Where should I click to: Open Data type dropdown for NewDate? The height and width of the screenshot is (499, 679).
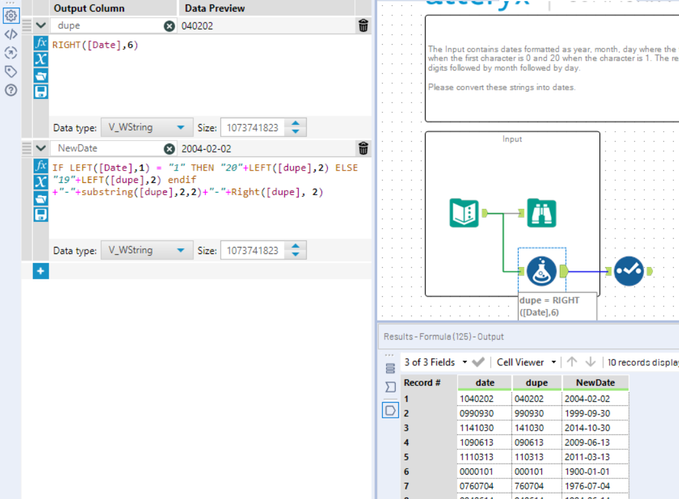pos(147,250)
